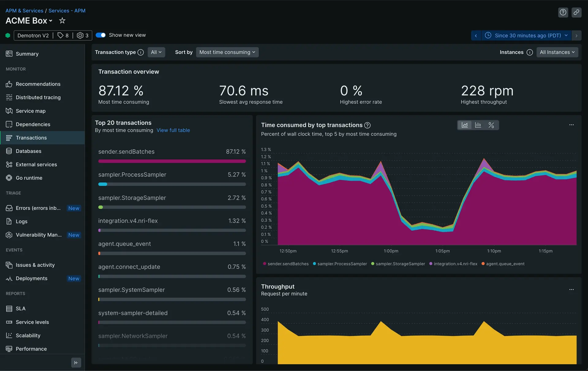Screen dimensions: 588x371
Task: Expand the Most time consuming sort dropdown
Action: click(x=227, y=52)
